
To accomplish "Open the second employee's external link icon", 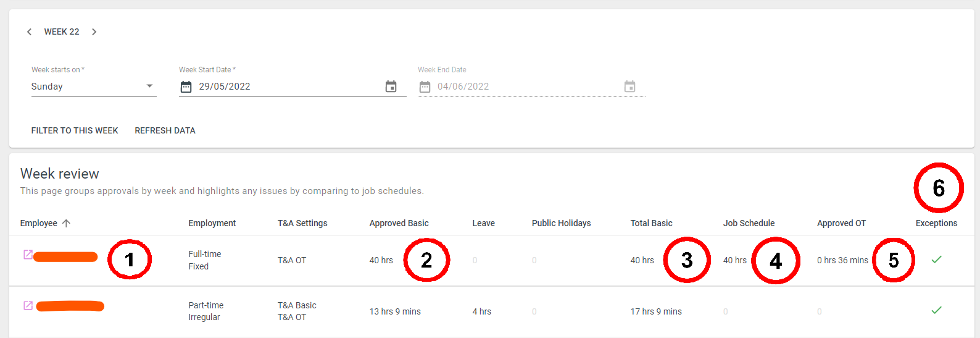I will pyautogui.click(x=28, y=305).
